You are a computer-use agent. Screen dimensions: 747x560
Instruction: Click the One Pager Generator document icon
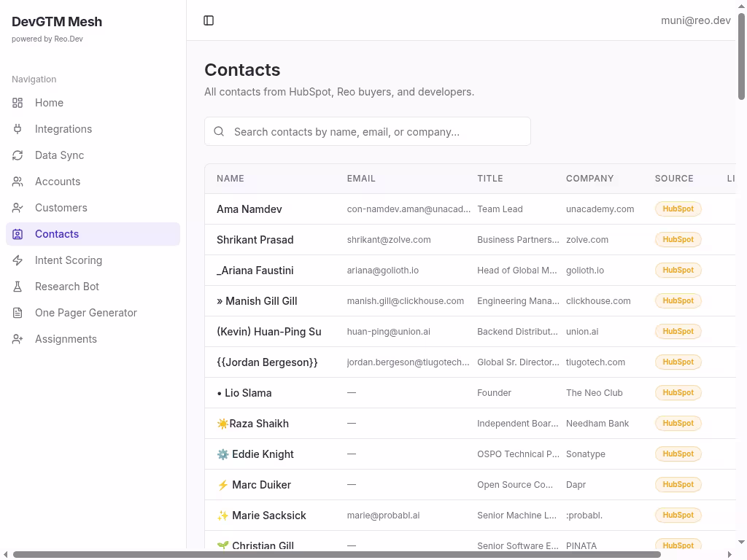(18, 313)
